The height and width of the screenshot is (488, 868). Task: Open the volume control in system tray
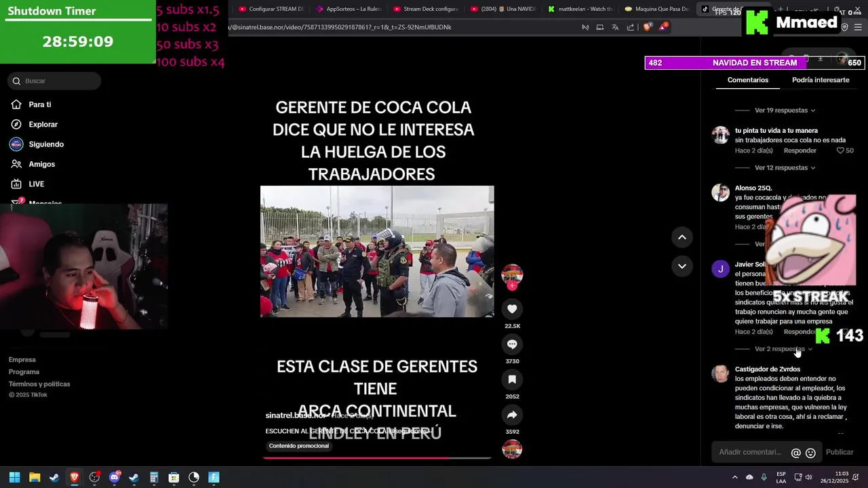click(x=809, y=477)
